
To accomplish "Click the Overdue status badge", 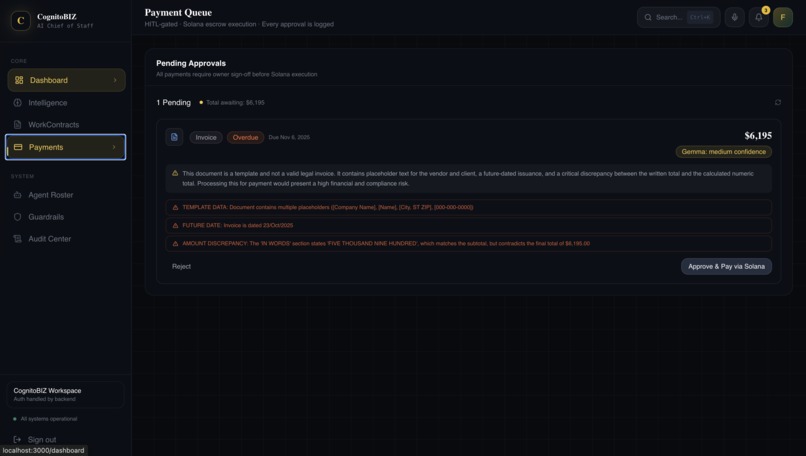I will [245, 137].
